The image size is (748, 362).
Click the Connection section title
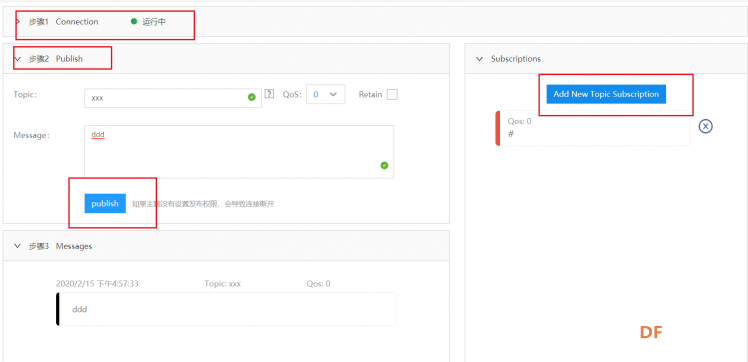(x=77, y=21)
